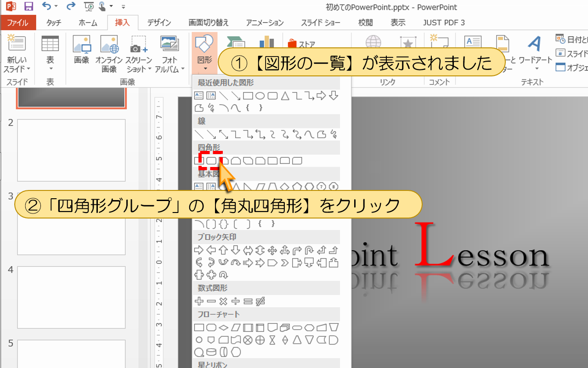
Task: Select the oval shape in recently used shapes
Action: tap(260, 95)
